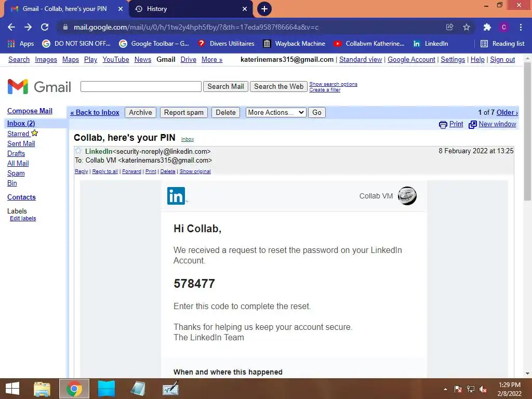Viewport: 532px width, 399px height.
Task: Click the Show original link
Action: coord(195,171)
